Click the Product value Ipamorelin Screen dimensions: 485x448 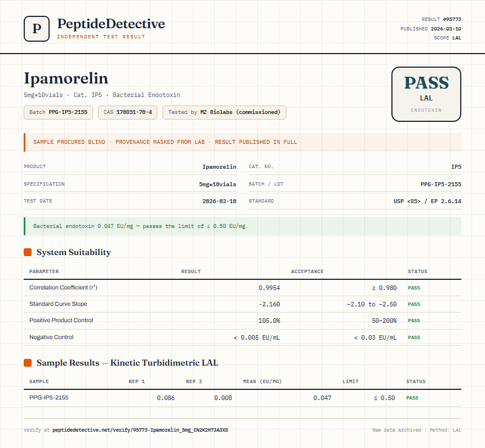pos(219,167)
